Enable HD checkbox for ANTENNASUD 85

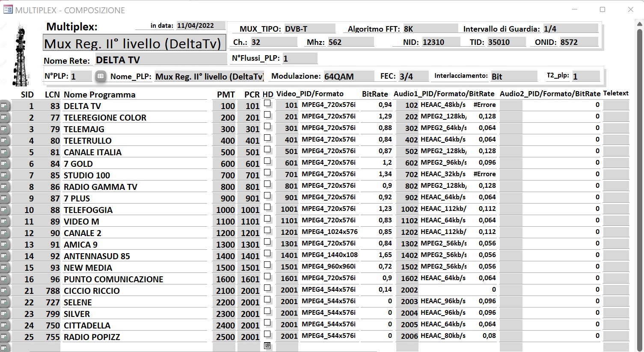click(267, 253)
